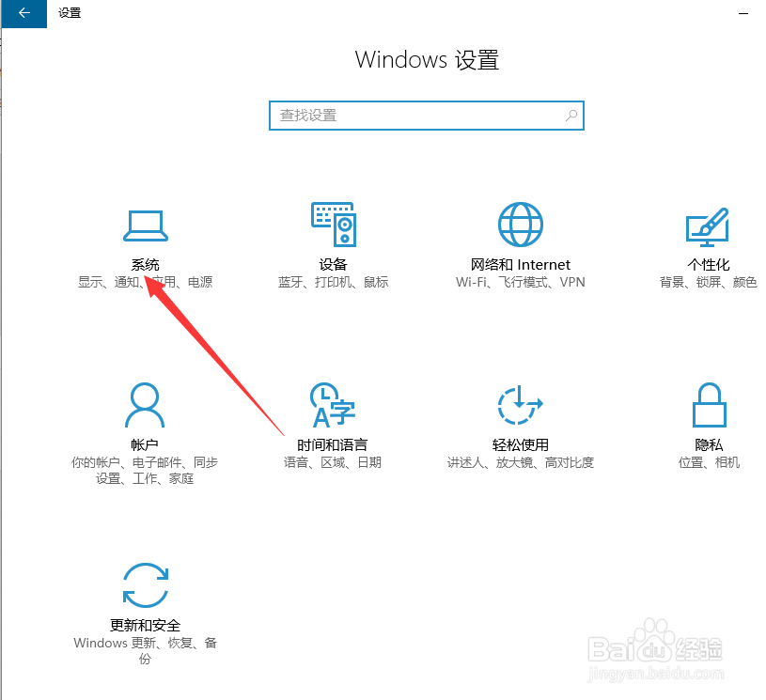Viewport: 766px width, 700px height.
Task: Open the 隐私 padlock icon
Action: (x=710, y=405)
